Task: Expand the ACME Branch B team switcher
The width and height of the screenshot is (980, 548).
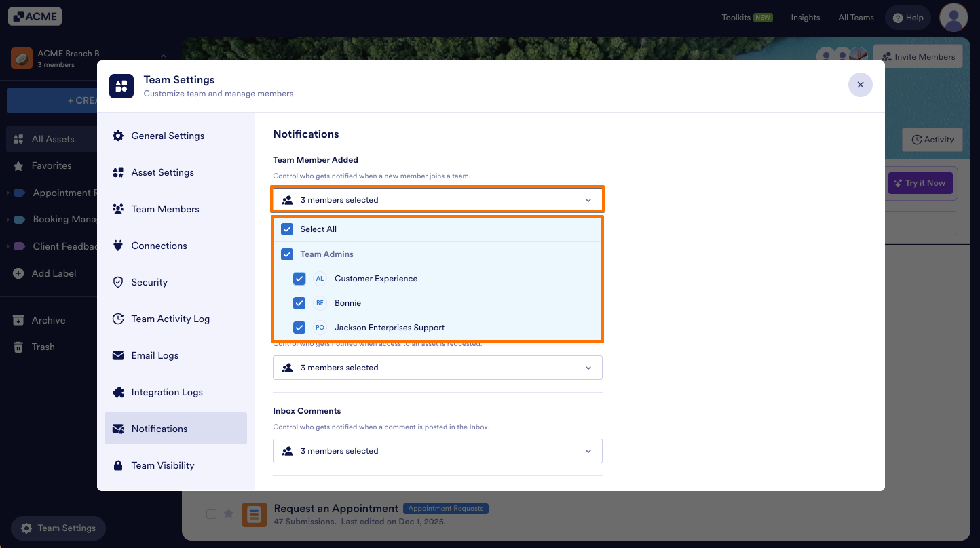Action: (x=164, y=58)
